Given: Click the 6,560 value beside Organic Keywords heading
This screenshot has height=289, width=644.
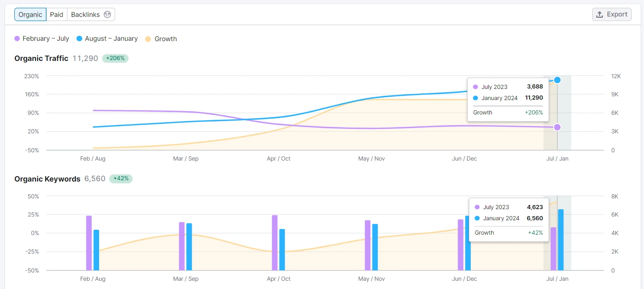Looking at the screenshot, I should (x=95, y=179).
